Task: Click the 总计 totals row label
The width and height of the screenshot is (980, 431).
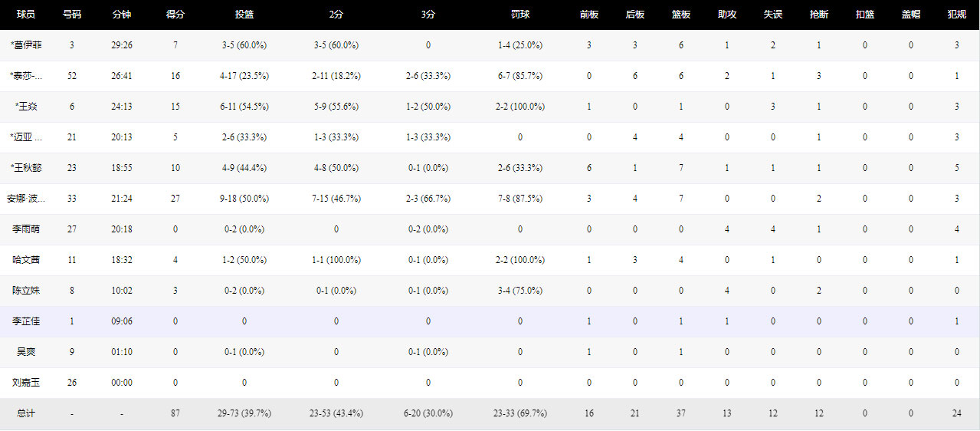Action: [26, 413]
